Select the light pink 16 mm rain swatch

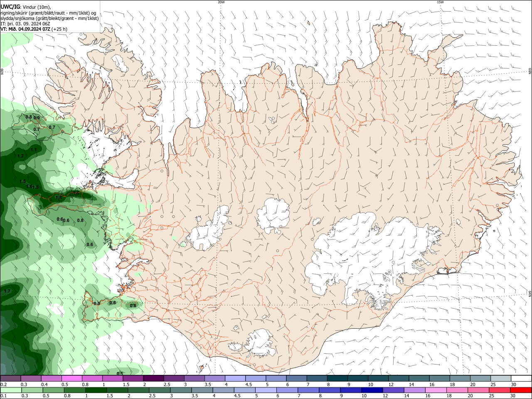click(436, 390)
